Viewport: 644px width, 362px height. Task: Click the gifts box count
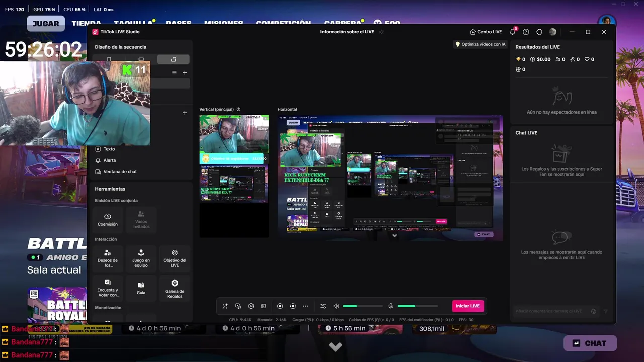point(520,69)
